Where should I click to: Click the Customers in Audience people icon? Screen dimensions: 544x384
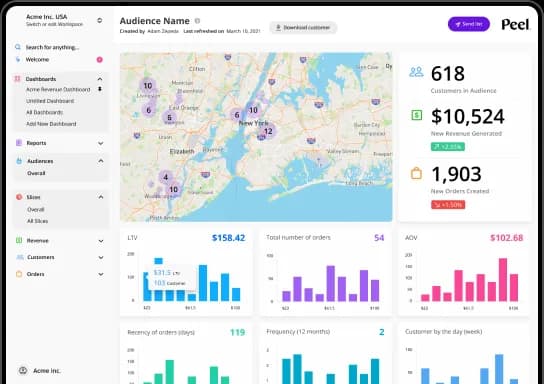[x=416, y=72]
